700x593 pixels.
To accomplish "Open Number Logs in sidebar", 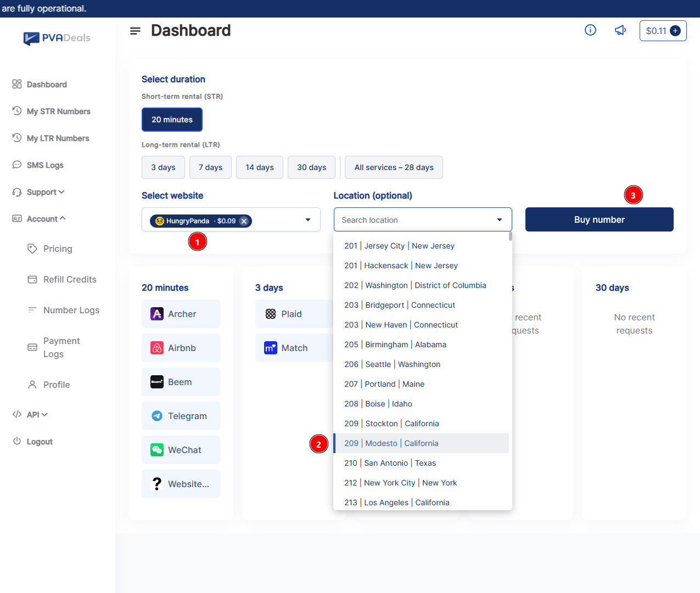I will coord(64,310).
